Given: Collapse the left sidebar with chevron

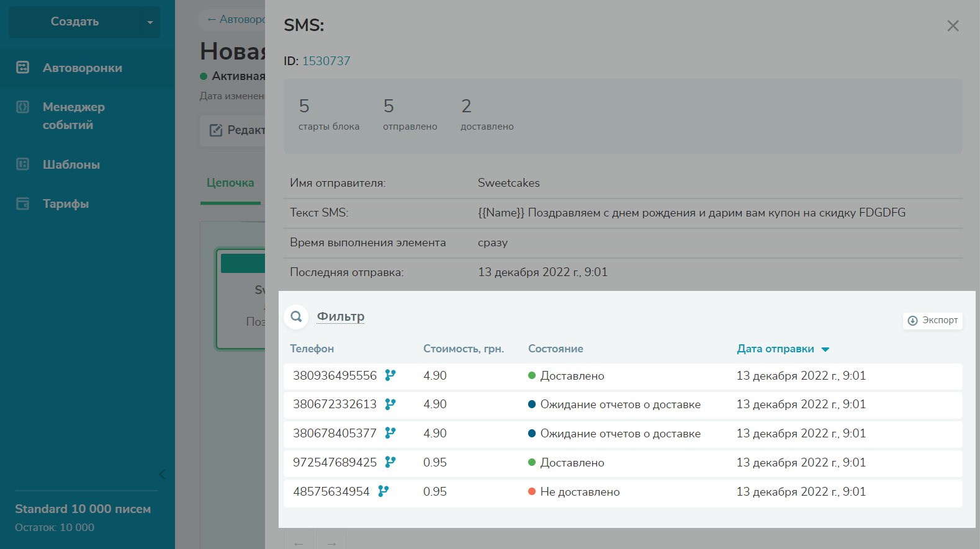Looking at the screenshot, I should pyautogui.click(x=162, y=475).
